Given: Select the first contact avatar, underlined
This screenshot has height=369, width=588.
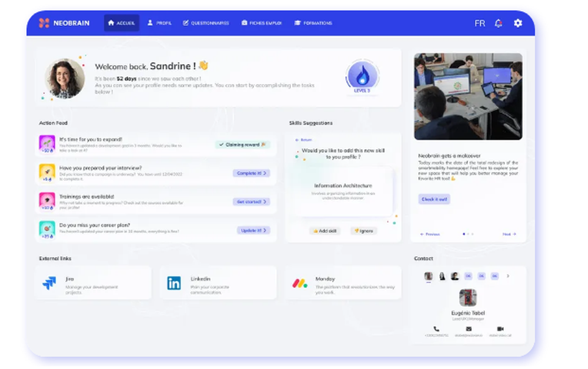Looking at the screenshot, I should (x=428, y=277).
